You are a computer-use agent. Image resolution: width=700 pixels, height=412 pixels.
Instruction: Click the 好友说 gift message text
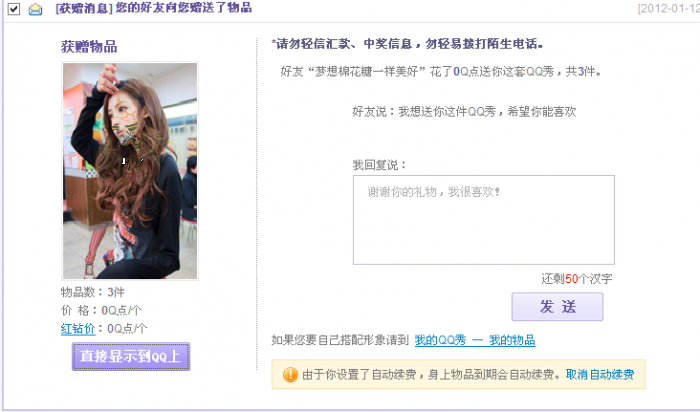pos(464,112)
